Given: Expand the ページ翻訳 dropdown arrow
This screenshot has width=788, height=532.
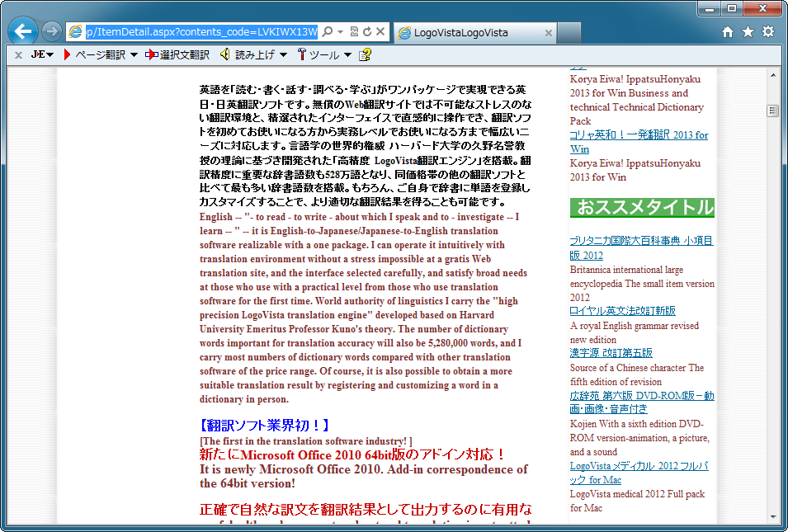Looking at the screenshot, I should [x=134, y=54].
